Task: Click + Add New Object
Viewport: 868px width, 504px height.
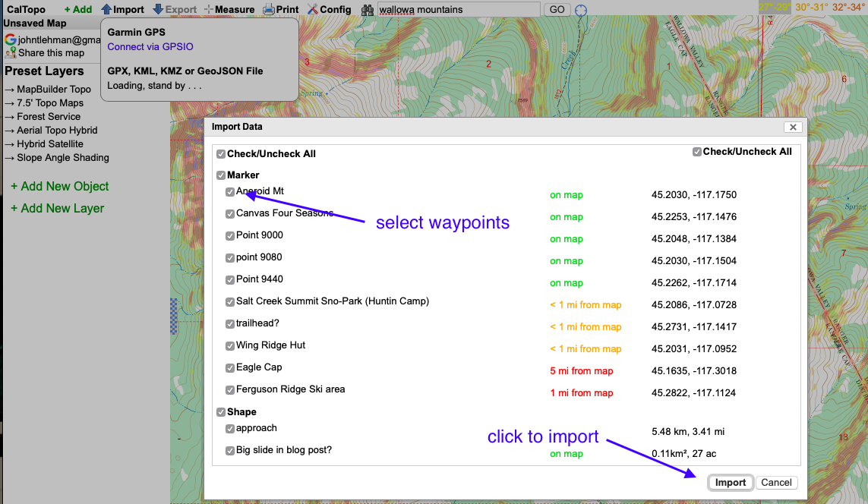Action: tap(60, 187)
